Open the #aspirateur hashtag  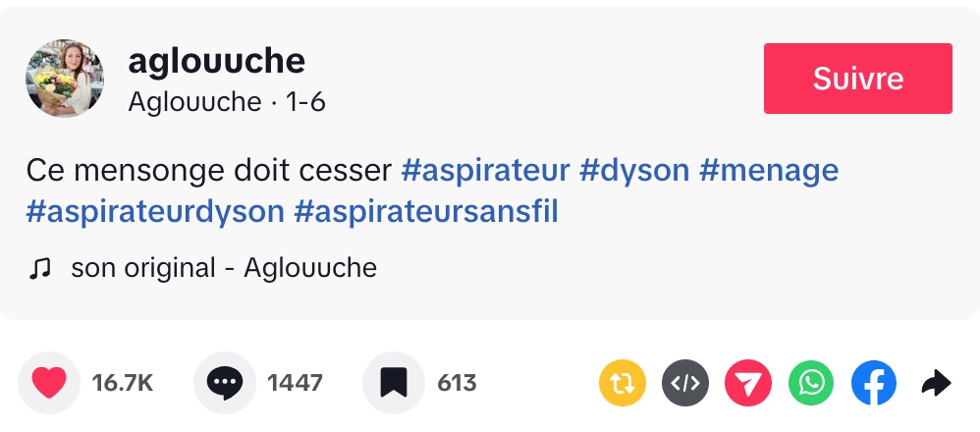pos(485,171)
